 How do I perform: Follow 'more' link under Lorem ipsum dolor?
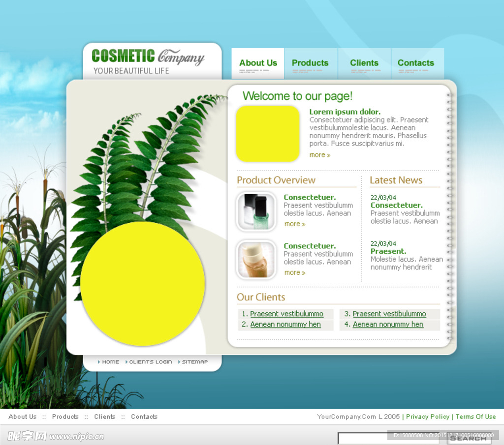[319, 155]
